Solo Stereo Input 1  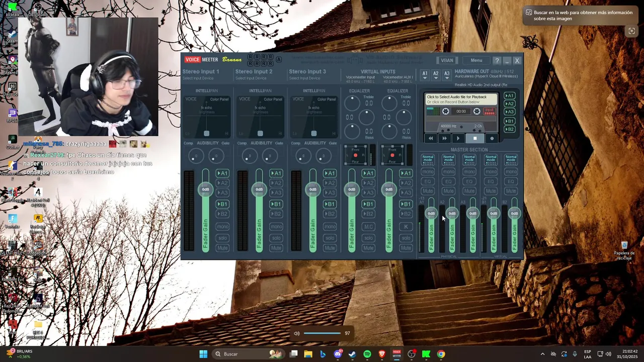click(222, 238)
